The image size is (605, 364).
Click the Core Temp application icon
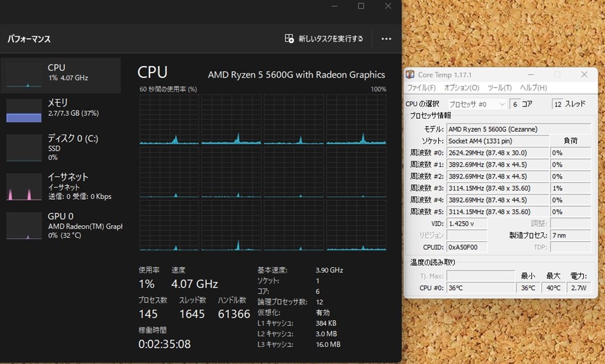point(410,74)
